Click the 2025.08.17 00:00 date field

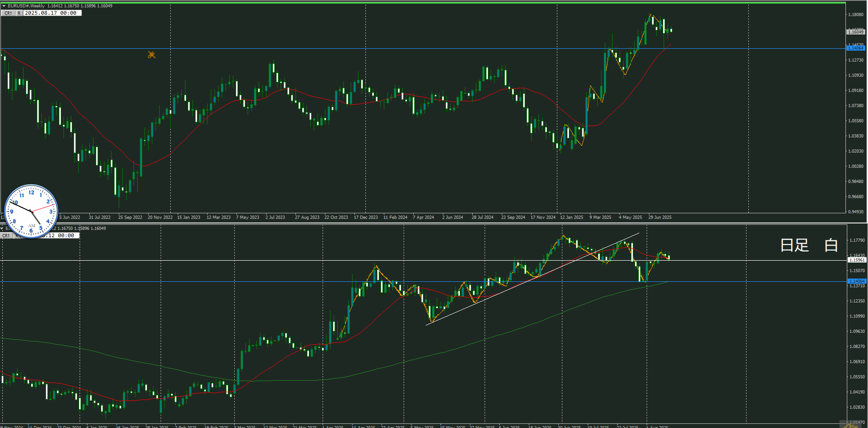[52, 13]
